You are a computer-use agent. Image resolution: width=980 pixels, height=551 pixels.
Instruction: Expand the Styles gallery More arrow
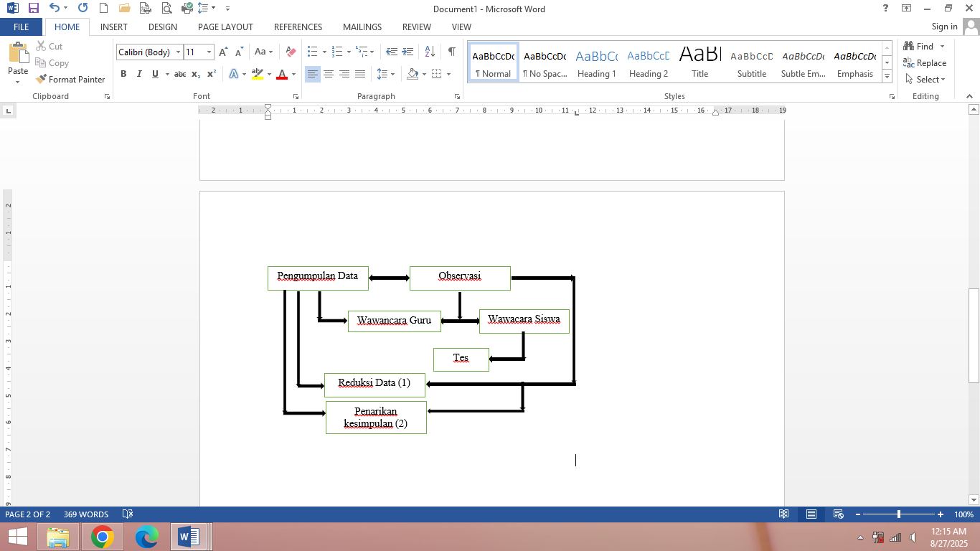coord(887,76)
